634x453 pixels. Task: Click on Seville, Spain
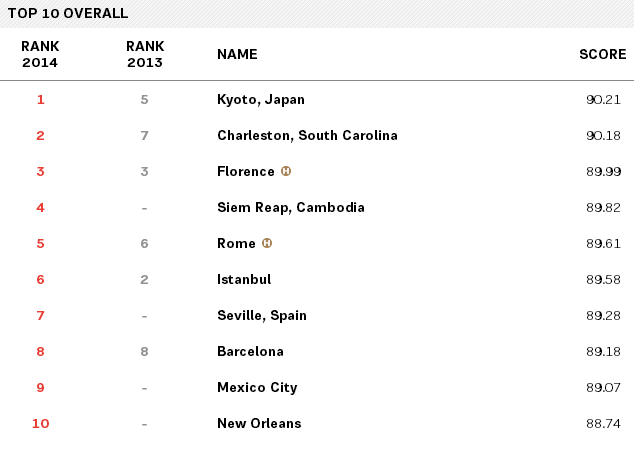(x=262, y=315)
